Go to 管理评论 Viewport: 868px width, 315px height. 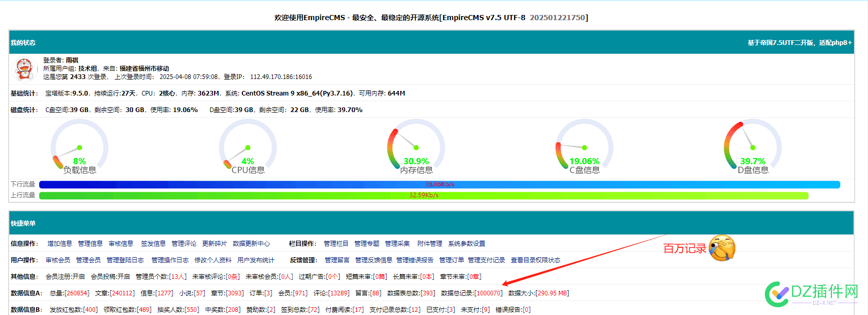(x=184, y=244)
